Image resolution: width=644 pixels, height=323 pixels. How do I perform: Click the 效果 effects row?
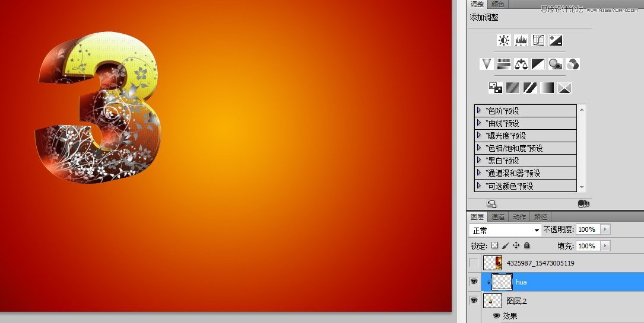pyautogui.click(x=510, y=316)
